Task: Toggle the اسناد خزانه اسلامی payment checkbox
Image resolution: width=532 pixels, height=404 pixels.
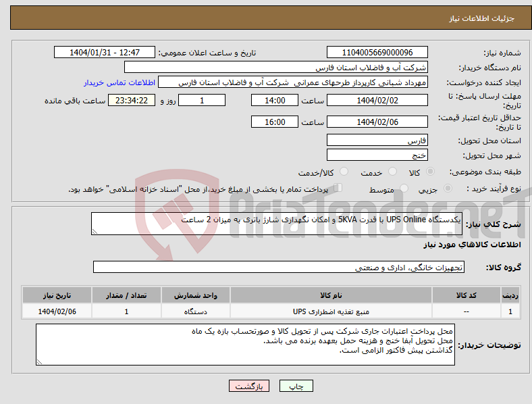Action: [338, 188]
